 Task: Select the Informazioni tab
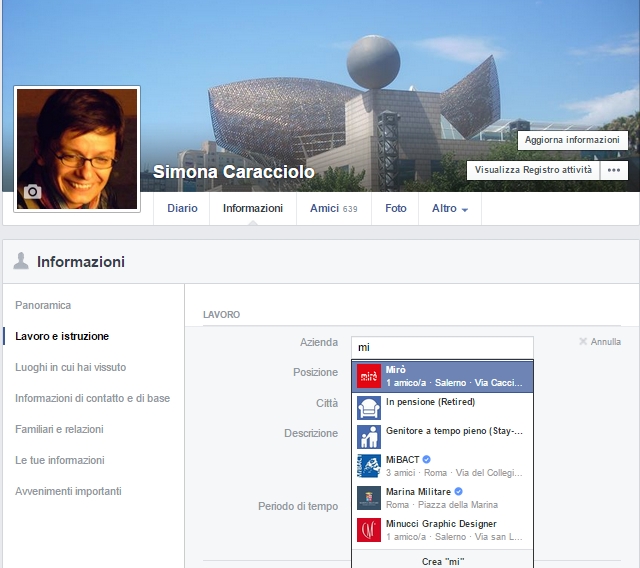pyautogui.click(x=253, y=209)
